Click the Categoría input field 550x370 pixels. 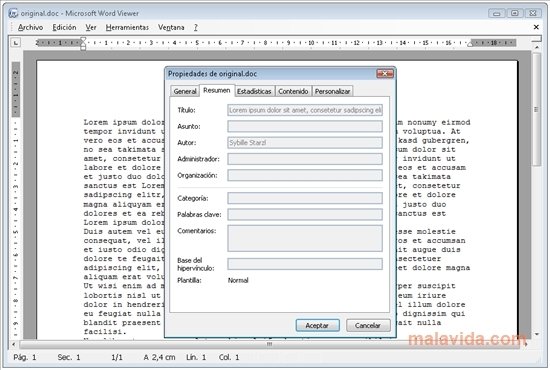coord(305,198)
